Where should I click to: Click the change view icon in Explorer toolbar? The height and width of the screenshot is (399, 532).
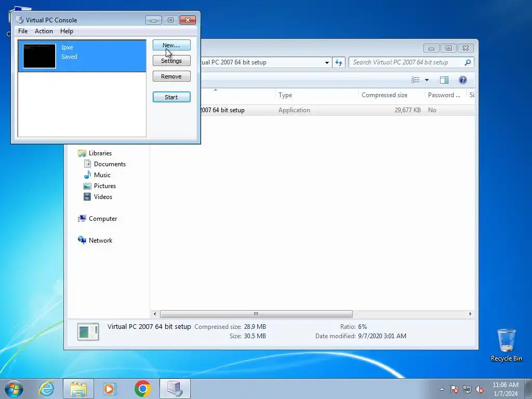pos(416,79)
